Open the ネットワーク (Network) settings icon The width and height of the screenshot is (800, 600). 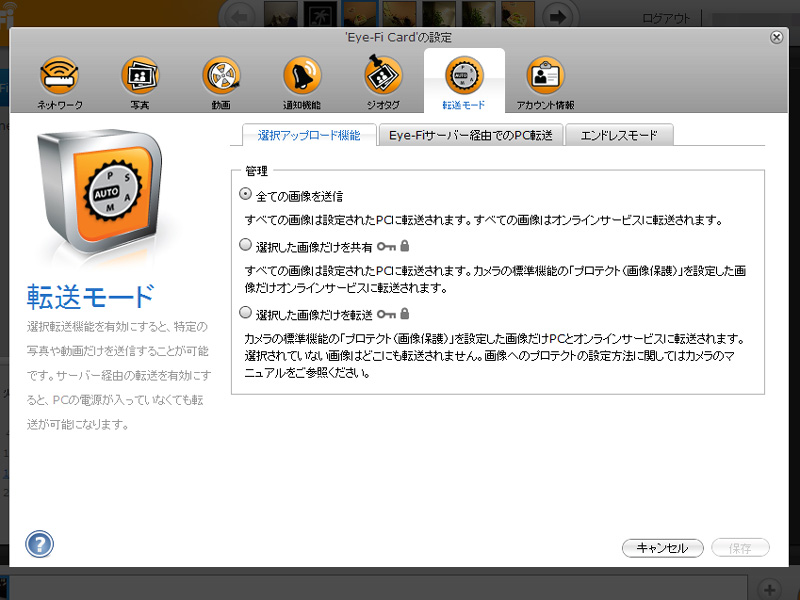tap(60, 78)
